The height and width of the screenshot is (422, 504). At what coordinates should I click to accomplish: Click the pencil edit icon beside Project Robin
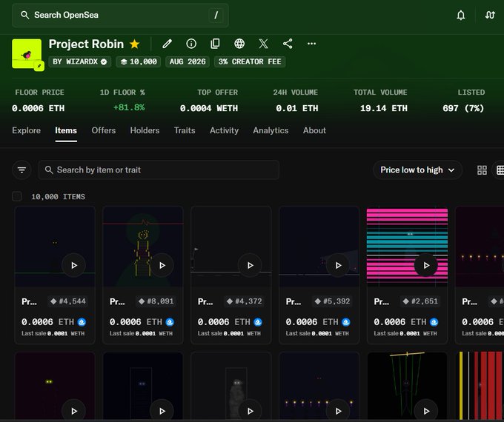[168, 44]
